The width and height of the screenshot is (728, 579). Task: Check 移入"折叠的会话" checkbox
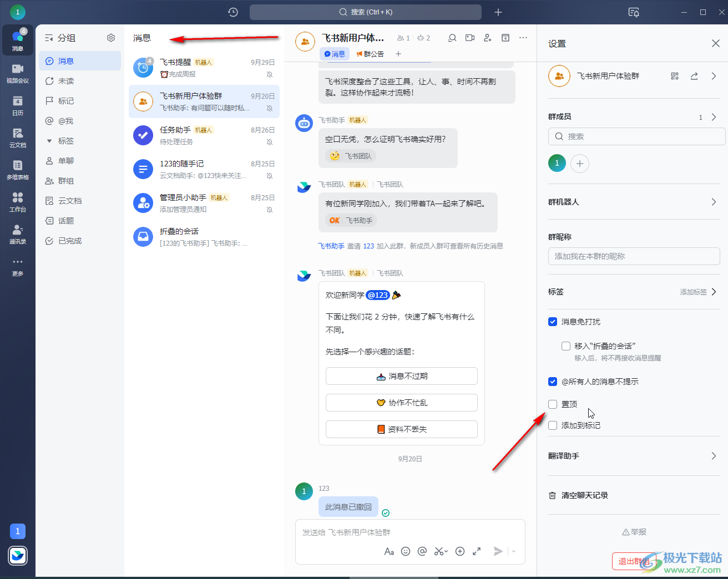tap(566, 346)
